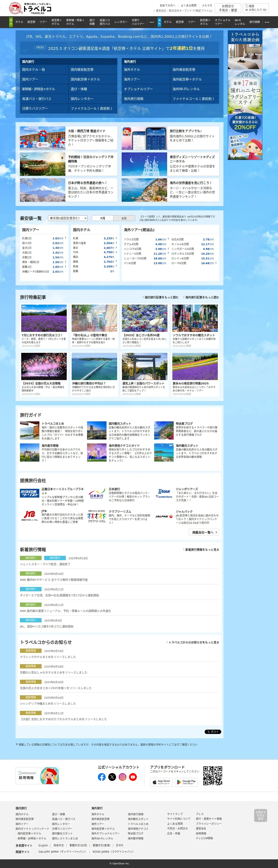Image resolution: width=278 pixels, height=868 pixels.
Task: Click the X ポスト share button
Action: click(213, 732)
